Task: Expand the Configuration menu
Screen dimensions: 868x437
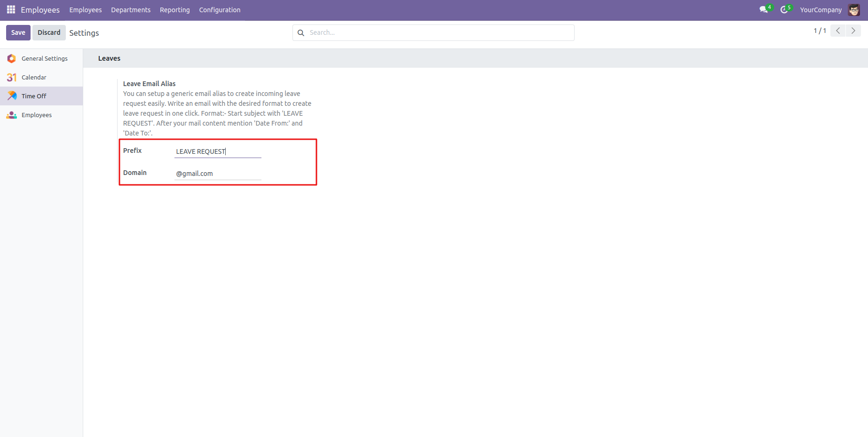Action: (220, 10)
